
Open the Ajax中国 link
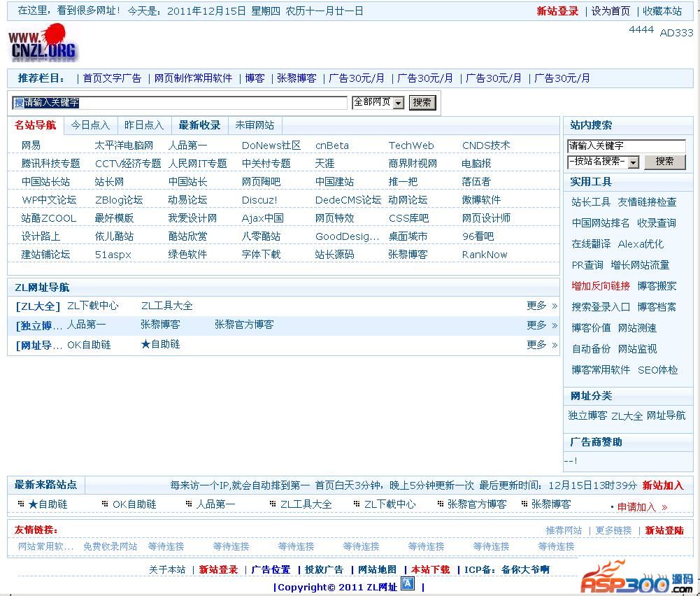[262, 218]
